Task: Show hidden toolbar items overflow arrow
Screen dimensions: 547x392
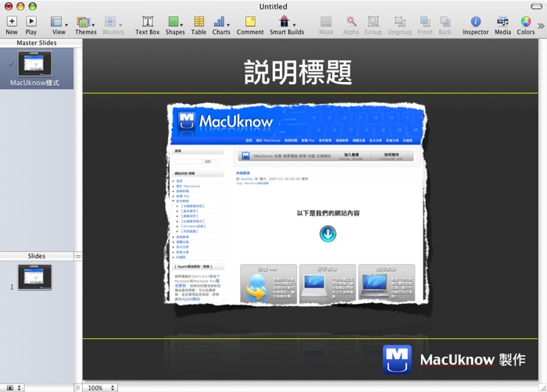Action: pyautogui.click(x=541, y=26)
